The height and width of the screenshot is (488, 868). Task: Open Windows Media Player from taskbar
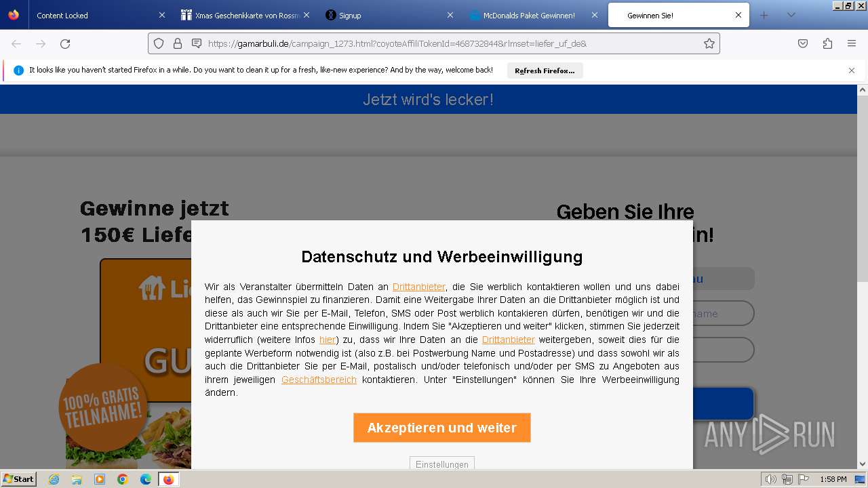click(x=100, y=479)
